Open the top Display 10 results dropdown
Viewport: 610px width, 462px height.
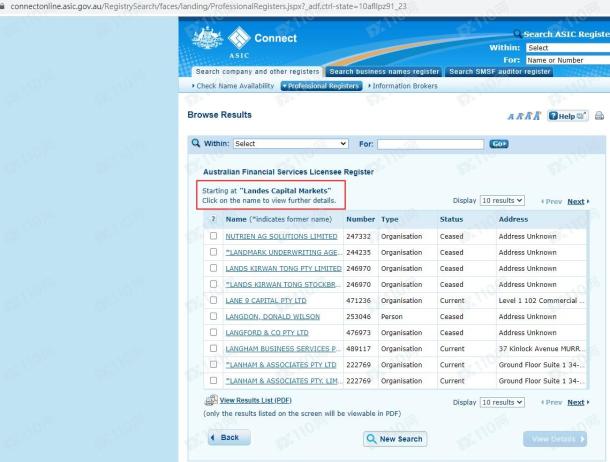[502, 200]
